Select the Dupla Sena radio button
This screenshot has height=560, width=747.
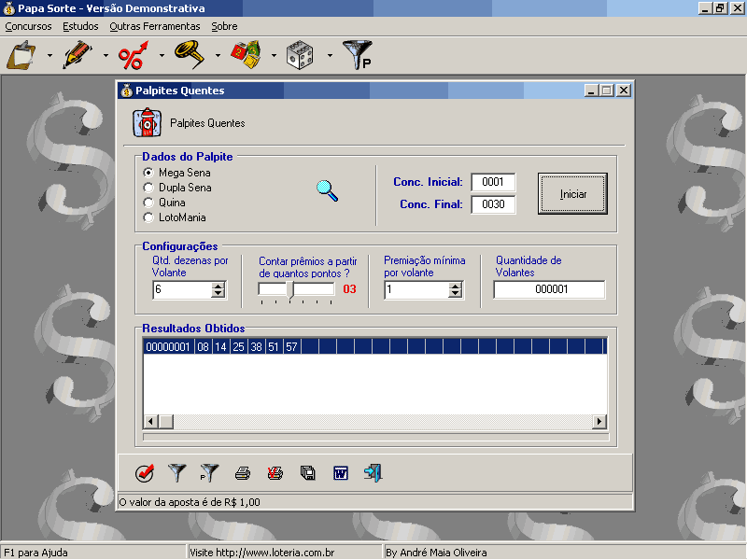(x=148, y=188)
